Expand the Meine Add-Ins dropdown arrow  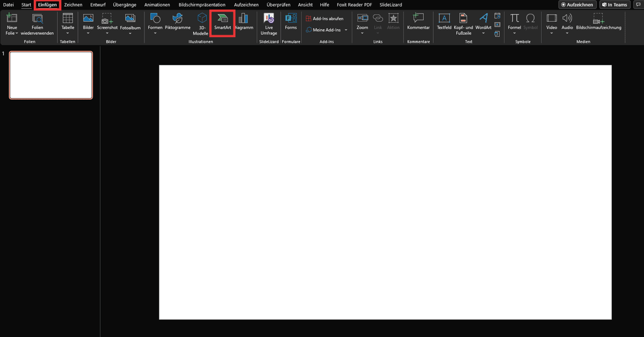point(346,30)
